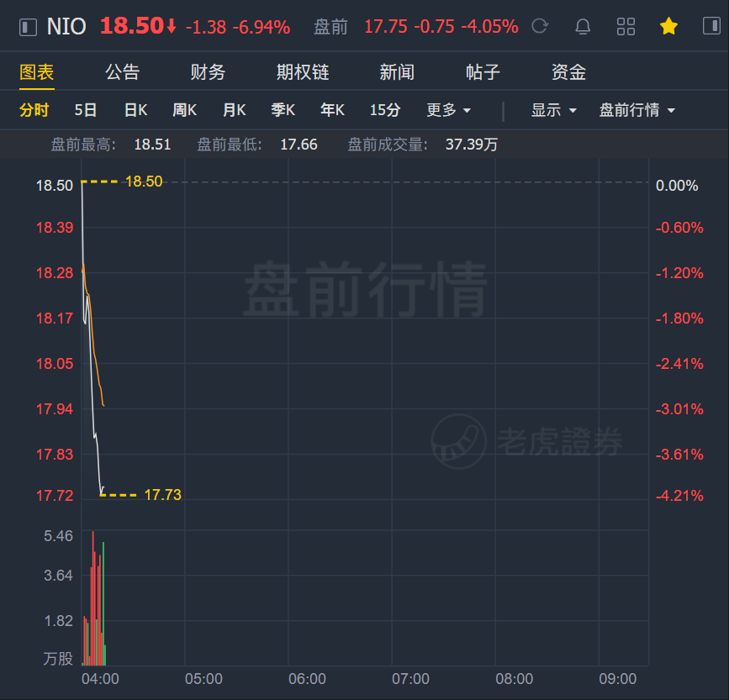Go to the 新闻 tab
The width and height of the screenshot is (729, 700).
397,72
